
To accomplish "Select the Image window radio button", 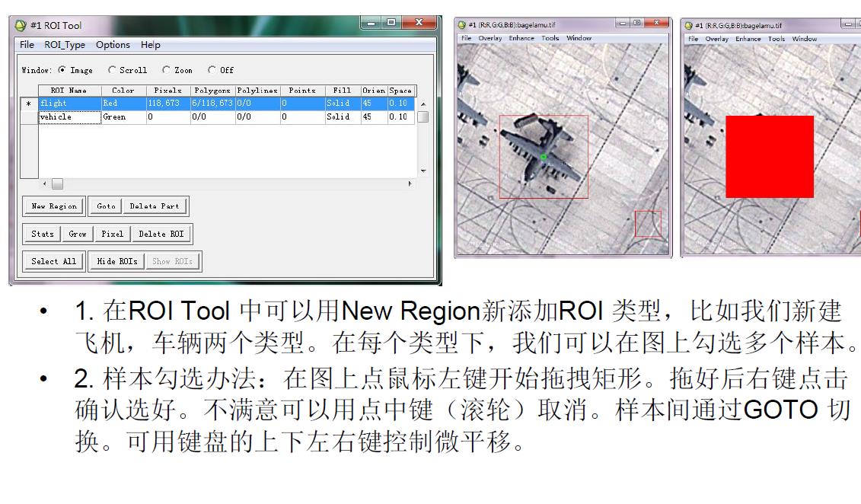I will pos(62,70).
